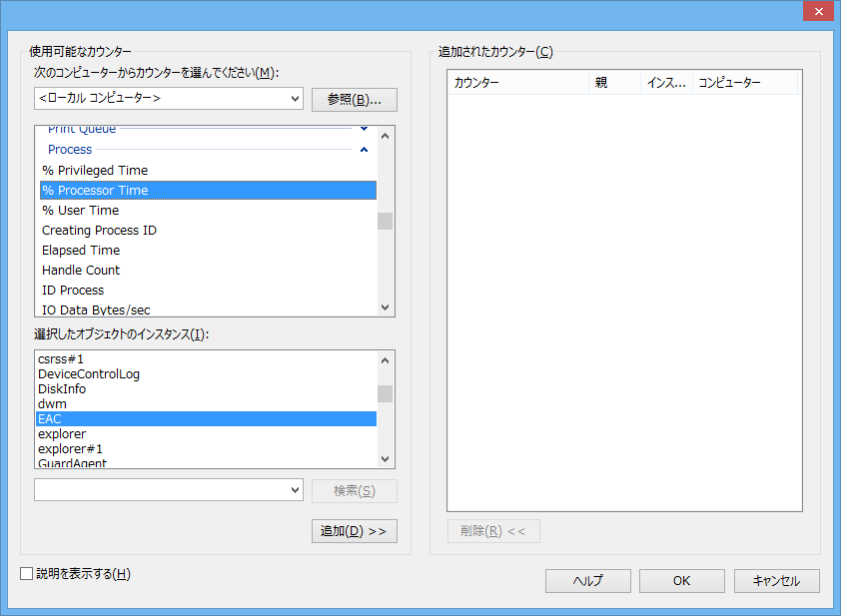Select the Elapsed Time counter
The image size is (841, 616).
pos(81,251)
